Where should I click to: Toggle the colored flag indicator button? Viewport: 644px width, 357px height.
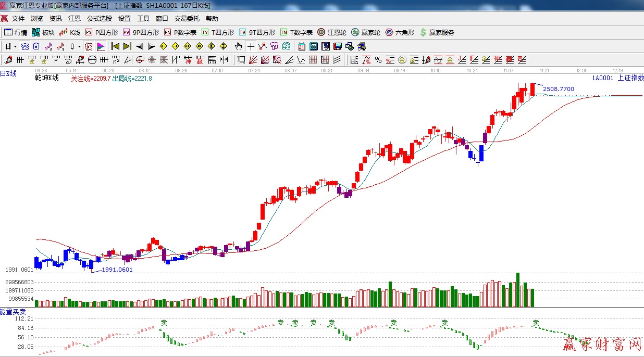(101, 46)
